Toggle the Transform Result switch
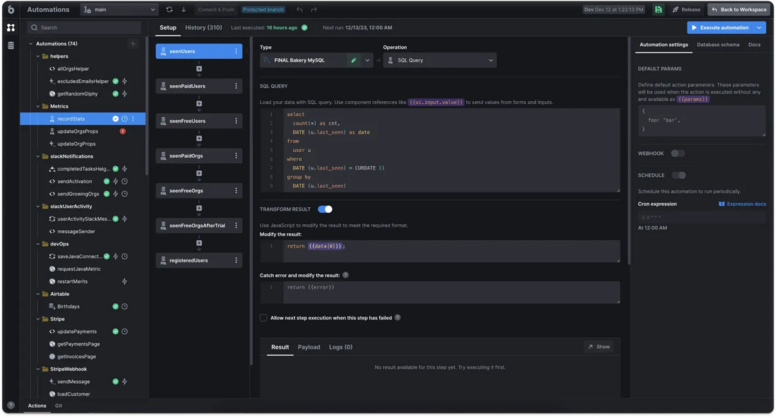 click(x=325, y=209)
